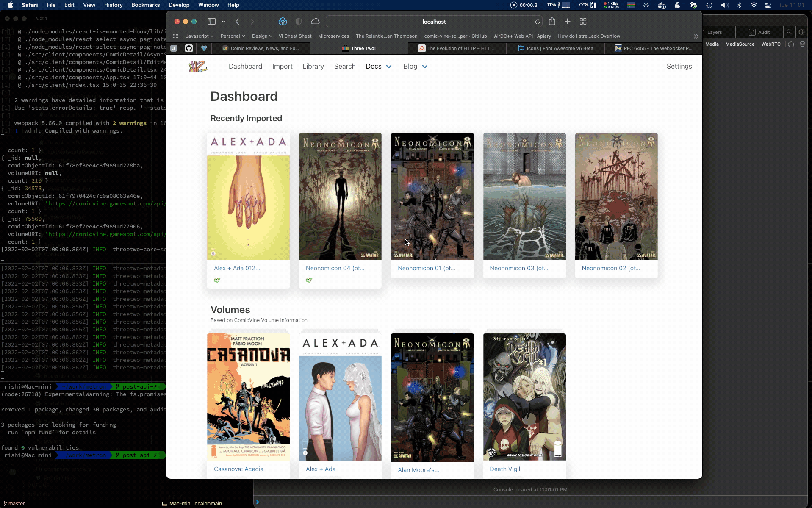
Task: Open Control Center toggle in menu bar
Action: click(x=768, y=5)
